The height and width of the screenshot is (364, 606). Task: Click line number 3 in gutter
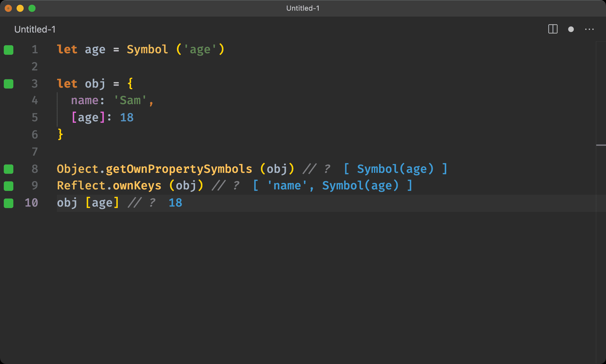point(35,84)
